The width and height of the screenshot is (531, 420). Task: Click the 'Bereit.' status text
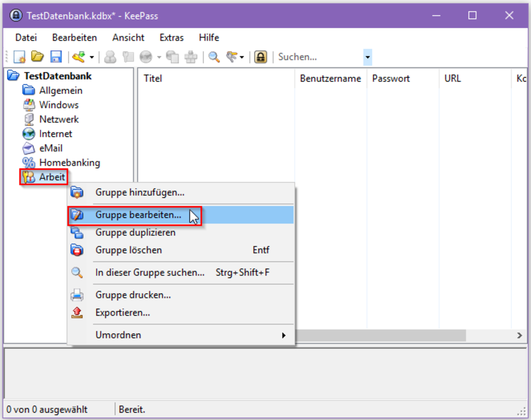[132, 410]
